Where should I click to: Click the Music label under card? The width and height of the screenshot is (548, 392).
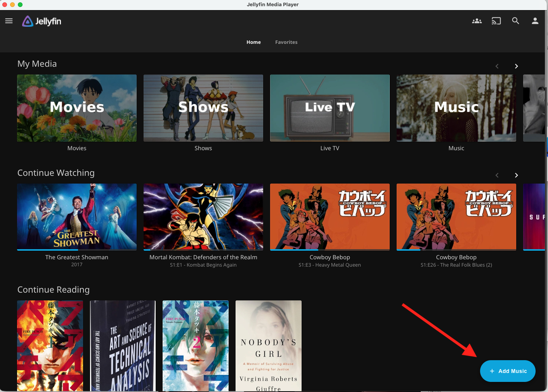click(456, 148)
